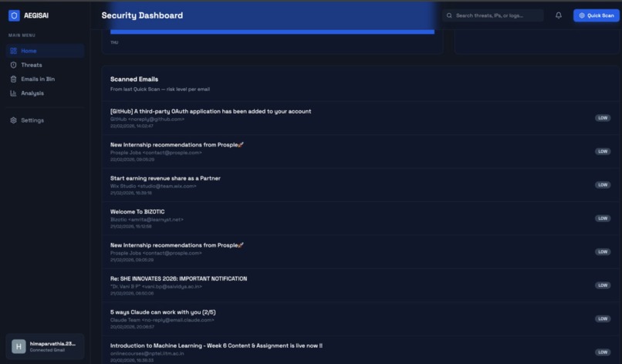Open Emails in Bin section
This screenshot has width=622, height=364.
(x=46, y=79)
